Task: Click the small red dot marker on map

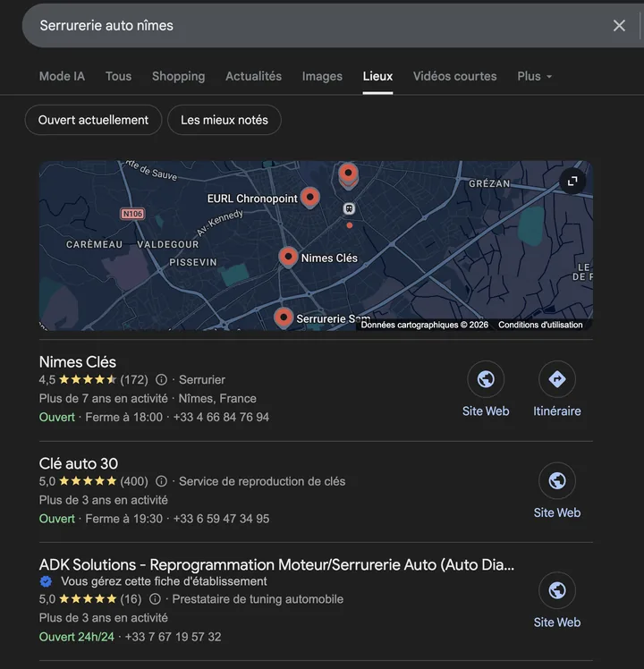Action: [x=350, y=225]
